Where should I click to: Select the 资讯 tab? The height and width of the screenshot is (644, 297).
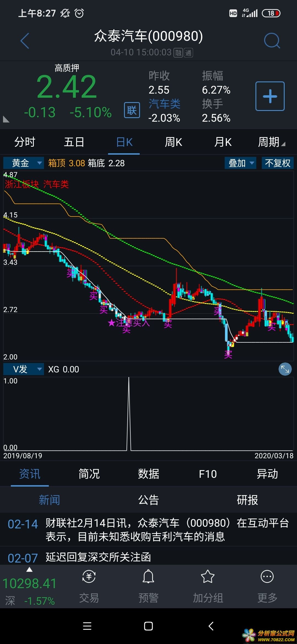coord(30,474)
